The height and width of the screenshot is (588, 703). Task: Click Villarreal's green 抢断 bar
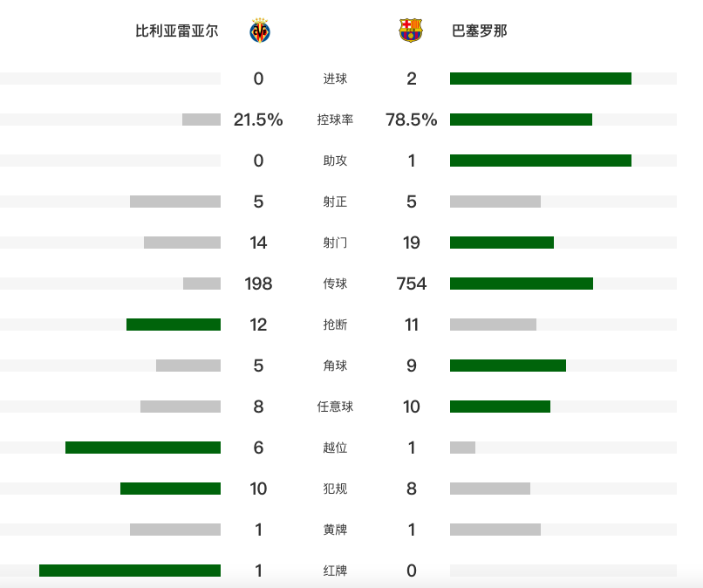tap(174, 325)
